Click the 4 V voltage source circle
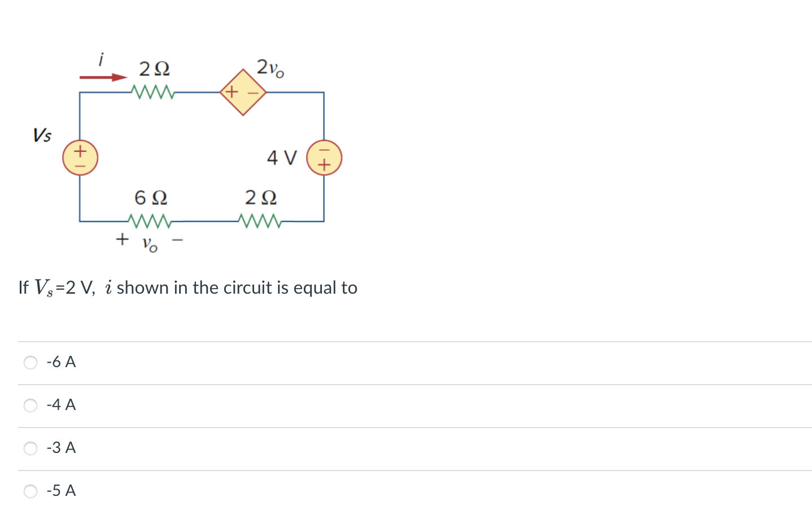The height and width of the screenshot is (523, 812). (324, 157)
